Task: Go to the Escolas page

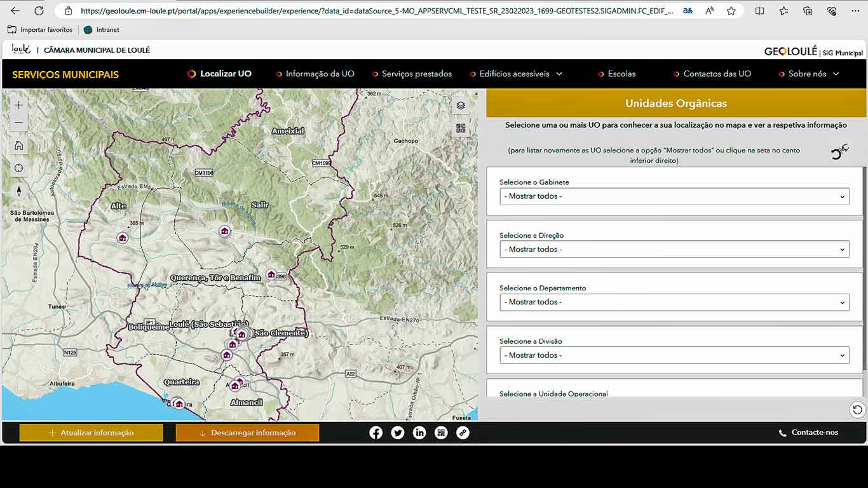Action: tap(616, 74)
